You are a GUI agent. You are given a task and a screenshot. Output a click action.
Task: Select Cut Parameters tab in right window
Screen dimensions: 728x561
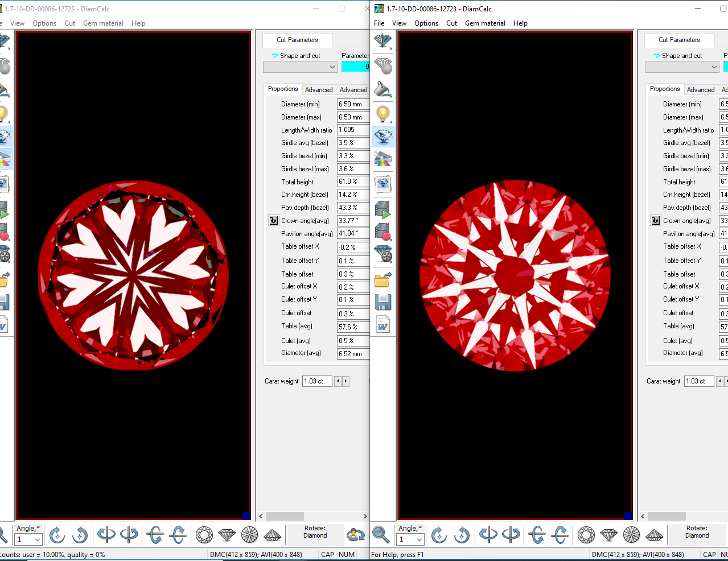679,40
